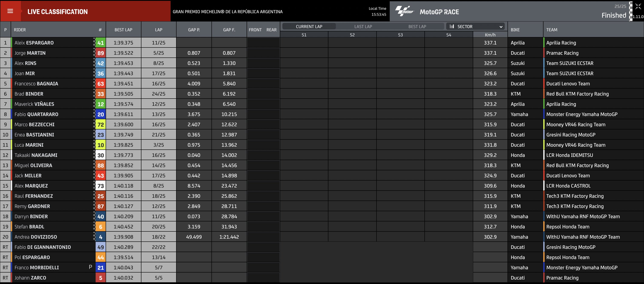Click the S1 sector header
644x284 pixels.
(x=304, y=35)
